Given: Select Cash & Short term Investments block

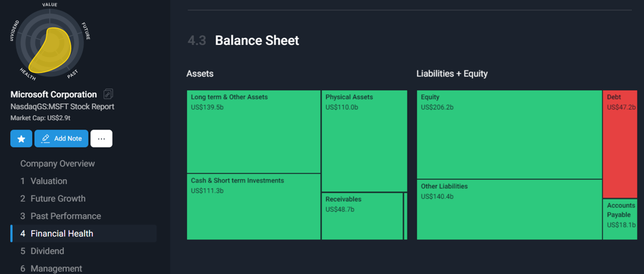Looking at the screenshot, I should coord(253,207).
